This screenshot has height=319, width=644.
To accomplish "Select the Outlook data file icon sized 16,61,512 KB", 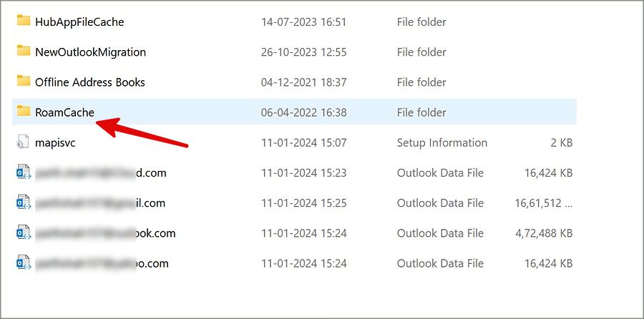I will [24, 203].
